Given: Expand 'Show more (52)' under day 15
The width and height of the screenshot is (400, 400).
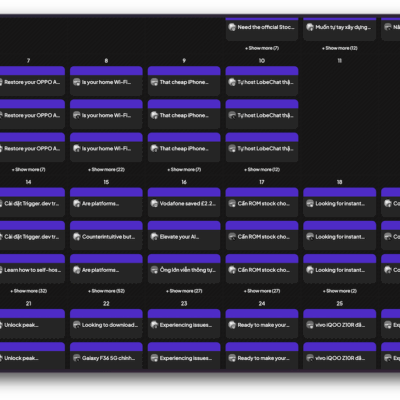Looking at the screenshot, I should pyautogui.click(x=106, y=291).
